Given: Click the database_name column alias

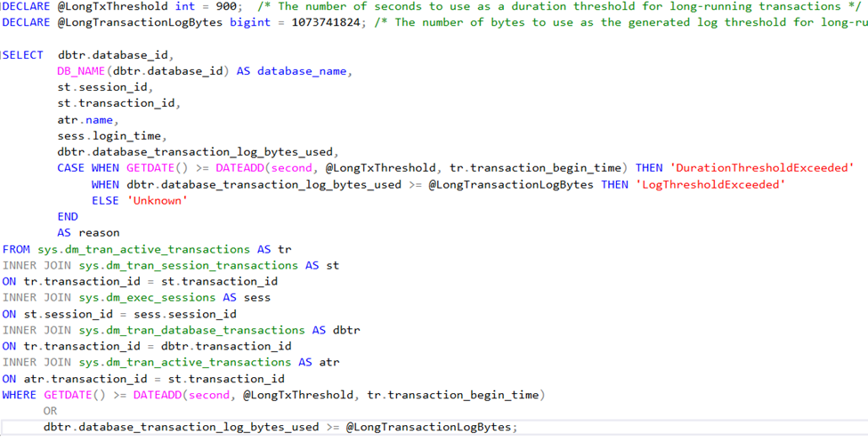Looking at the screenshot, I should pos(302,71).
